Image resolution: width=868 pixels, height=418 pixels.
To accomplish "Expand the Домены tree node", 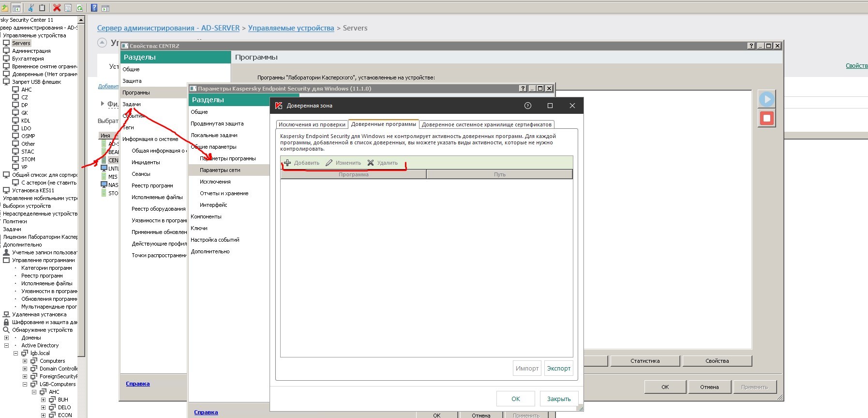I will click(x=6, y=338).
